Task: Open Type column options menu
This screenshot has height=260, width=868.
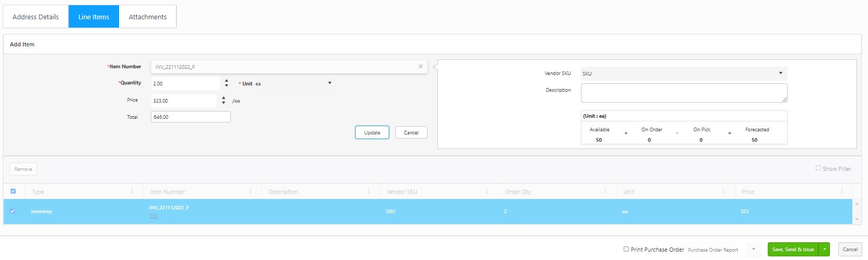Action: pos(132,191)
